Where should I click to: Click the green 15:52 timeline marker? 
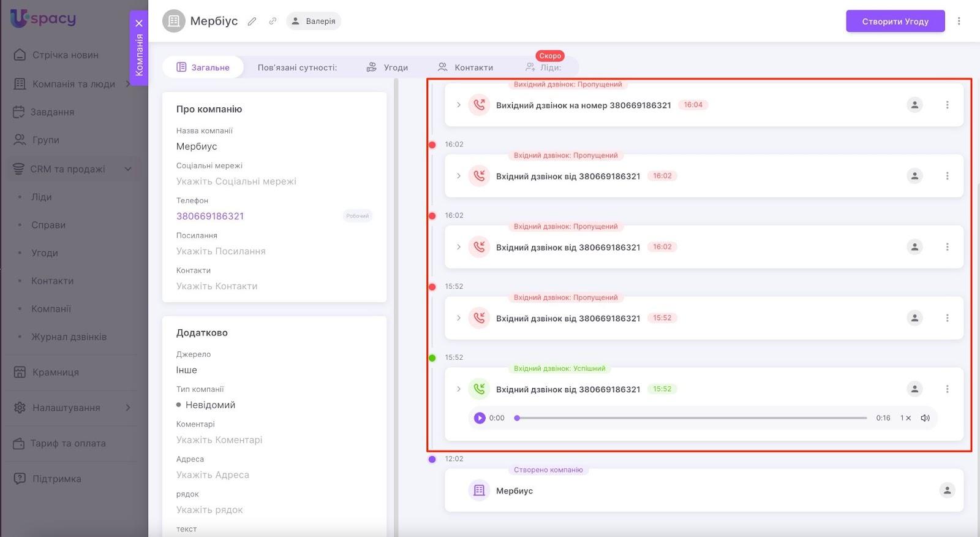(x=432, y=358)
